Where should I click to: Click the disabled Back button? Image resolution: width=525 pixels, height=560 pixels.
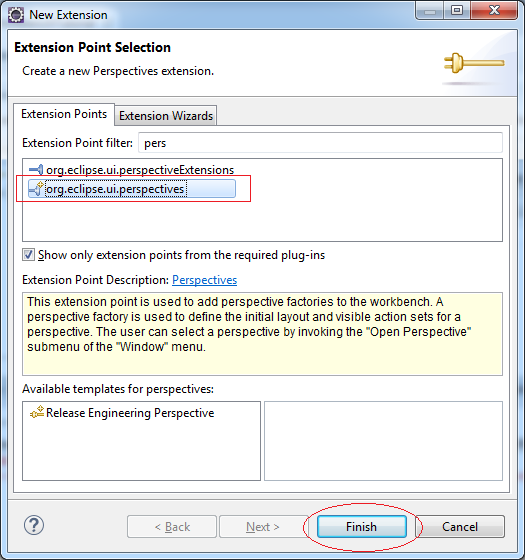click(x=172, y=527)
